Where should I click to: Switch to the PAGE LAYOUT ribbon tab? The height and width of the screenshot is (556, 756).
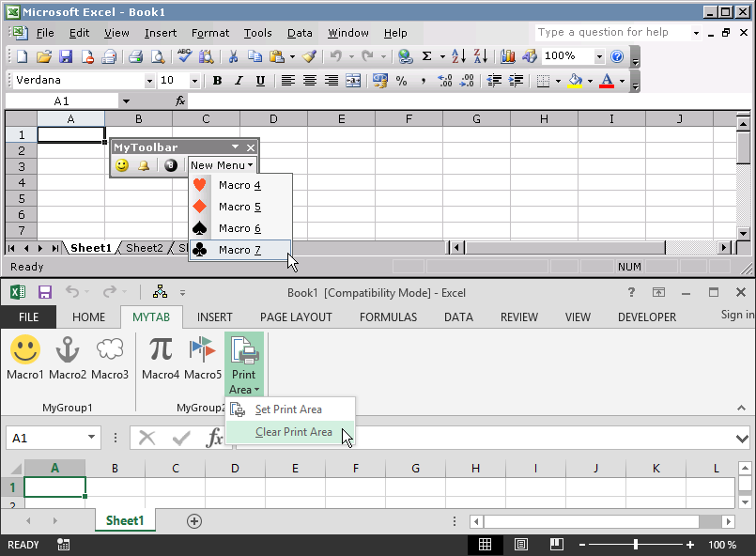pyautogui.click(x=296, y=317)
